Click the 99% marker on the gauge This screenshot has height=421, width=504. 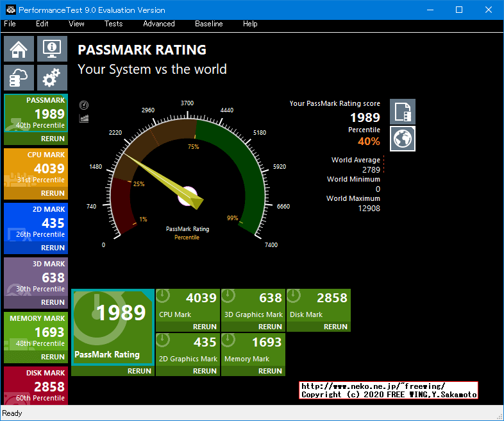coord(232,218)
